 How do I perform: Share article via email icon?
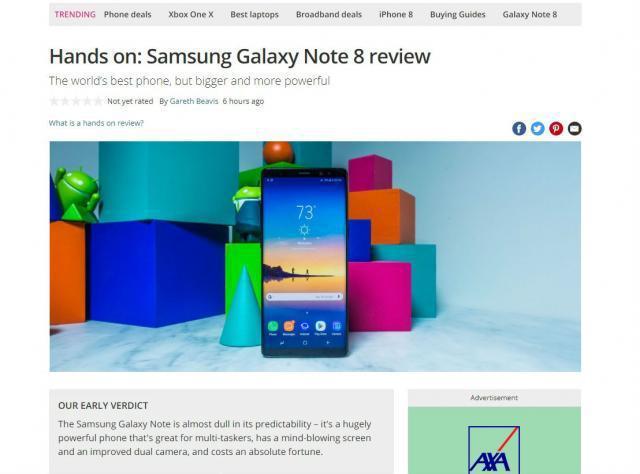click(574, 129)
